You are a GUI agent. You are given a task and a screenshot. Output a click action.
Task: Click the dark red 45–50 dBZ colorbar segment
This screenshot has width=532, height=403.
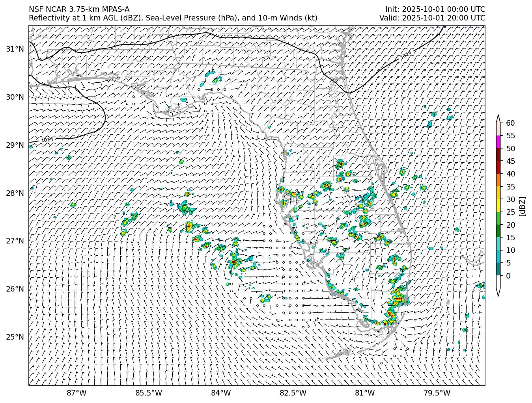498,155
